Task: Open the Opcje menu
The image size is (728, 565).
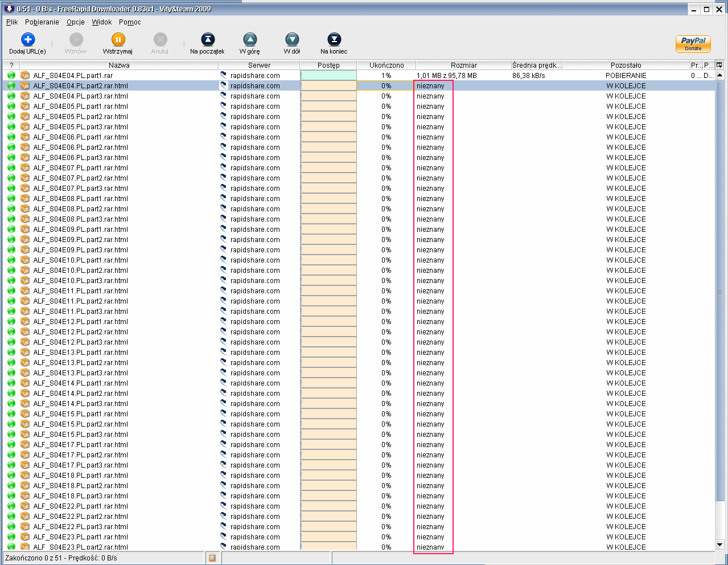Action: 75,22
